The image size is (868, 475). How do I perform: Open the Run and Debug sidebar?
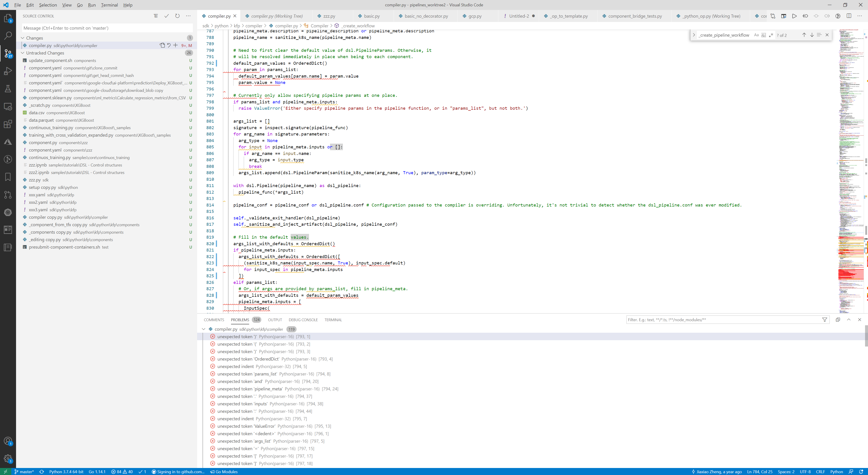8,71
